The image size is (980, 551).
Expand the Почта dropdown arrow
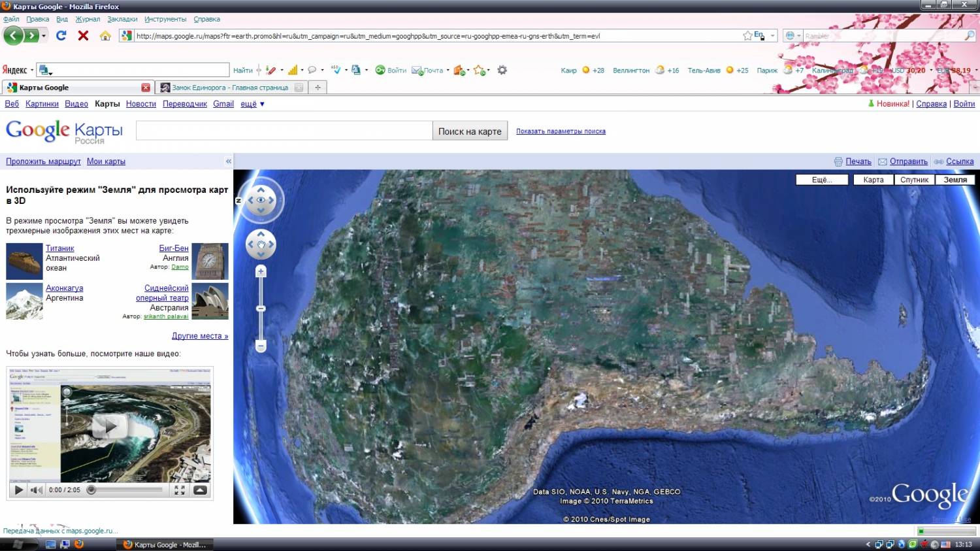[448, 70]
